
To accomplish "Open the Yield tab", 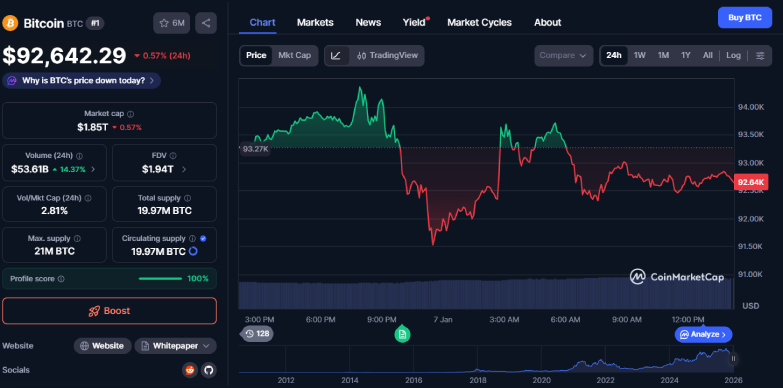I will 415,22.
